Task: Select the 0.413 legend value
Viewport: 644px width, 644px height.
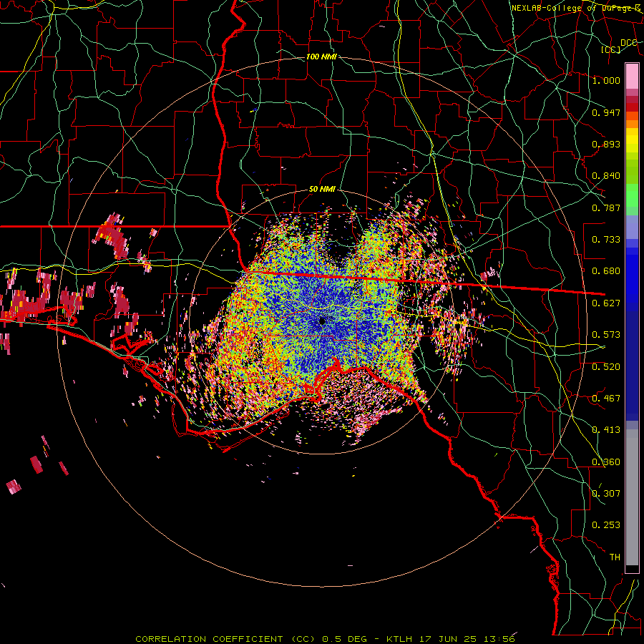Action: (606, 429)
